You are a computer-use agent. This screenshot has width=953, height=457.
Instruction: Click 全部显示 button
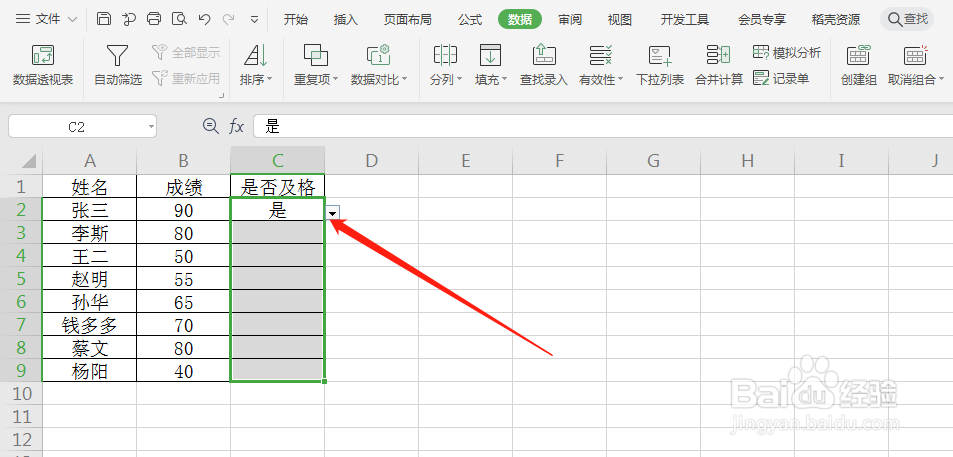(185, 53)
